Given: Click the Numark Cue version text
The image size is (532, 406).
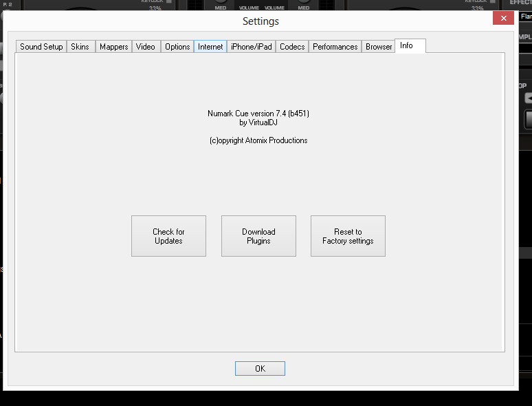Looking at the screenshot, I should click(258, 114).
